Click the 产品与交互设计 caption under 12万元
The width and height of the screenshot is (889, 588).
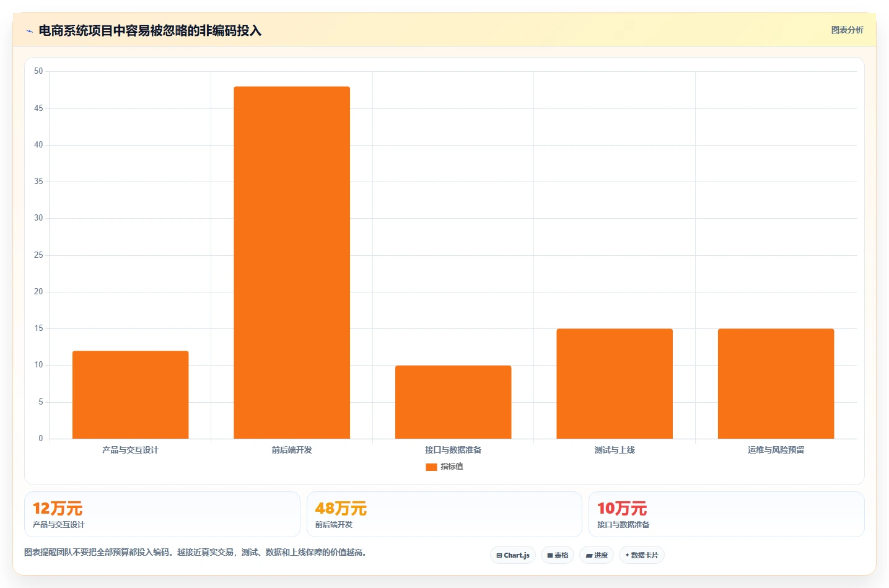59,524
